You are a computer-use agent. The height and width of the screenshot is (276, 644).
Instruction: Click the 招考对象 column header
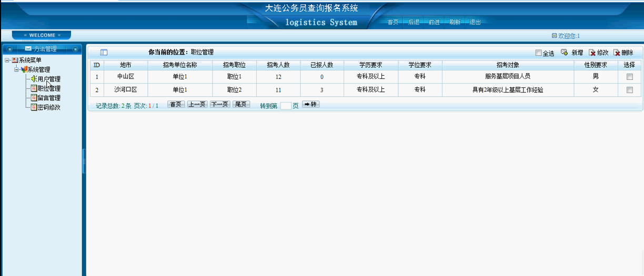[x=508, y=65]
